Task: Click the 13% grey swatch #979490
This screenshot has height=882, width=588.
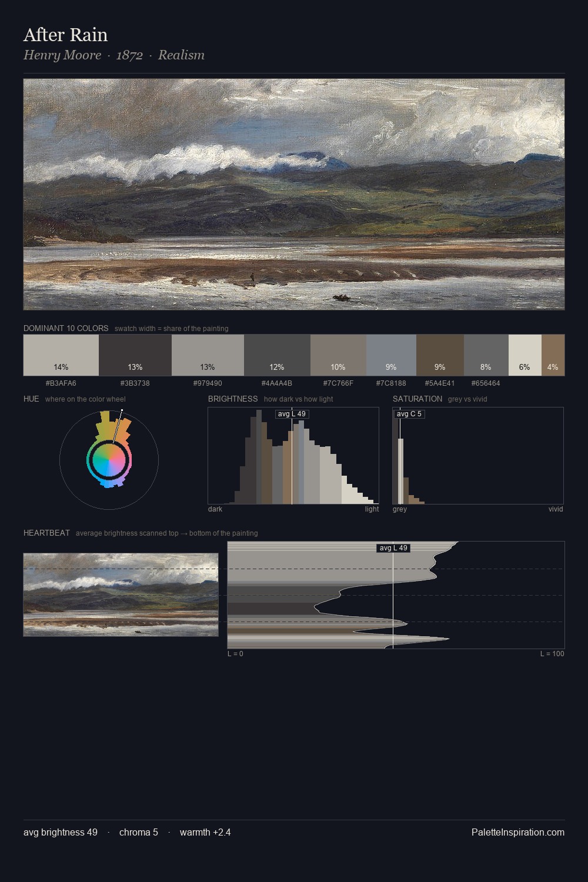Action: pyautogui.click(x=208, y=355)
